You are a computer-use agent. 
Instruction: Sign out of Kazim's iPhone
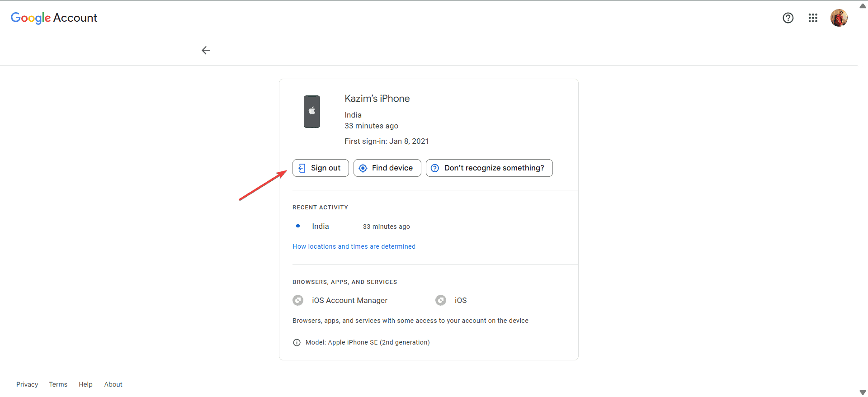321,168
